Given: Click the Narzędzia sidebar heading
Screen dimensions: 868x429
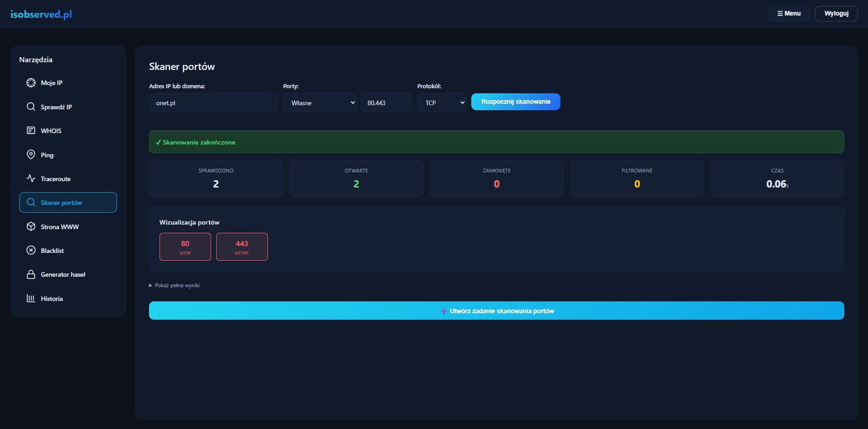Looking at the screenshot, I should (x=36, y=60).
